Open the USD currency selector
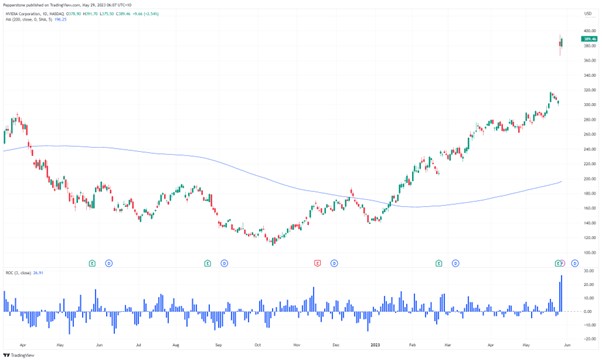 coord(588,14)
